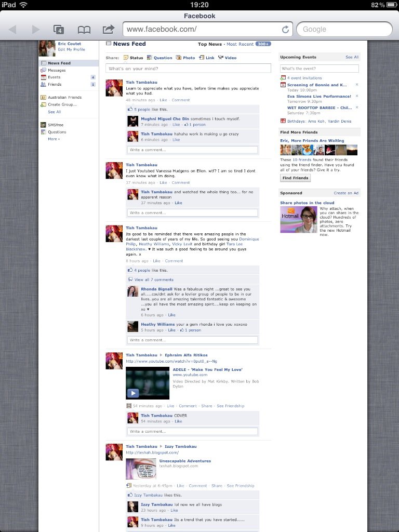Open Messages in left sidebar

[x=57, y=70]
